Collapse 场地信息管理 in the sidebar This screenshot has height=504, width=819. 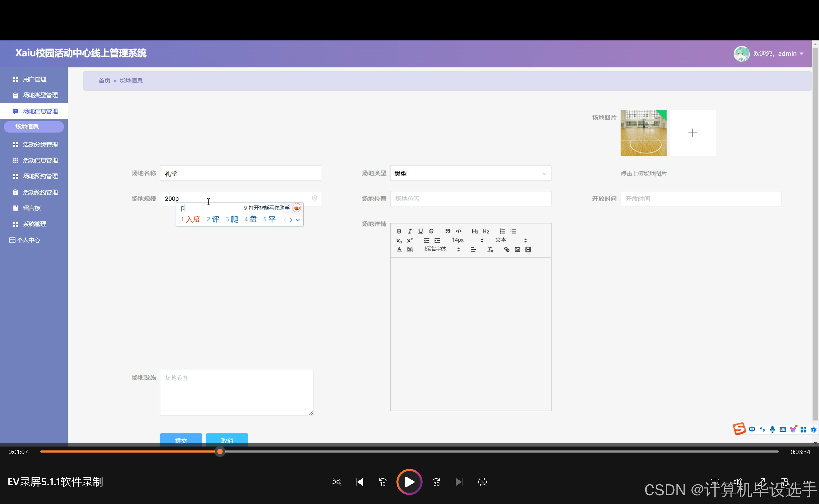pyautogui.click(x=34, y=111)
